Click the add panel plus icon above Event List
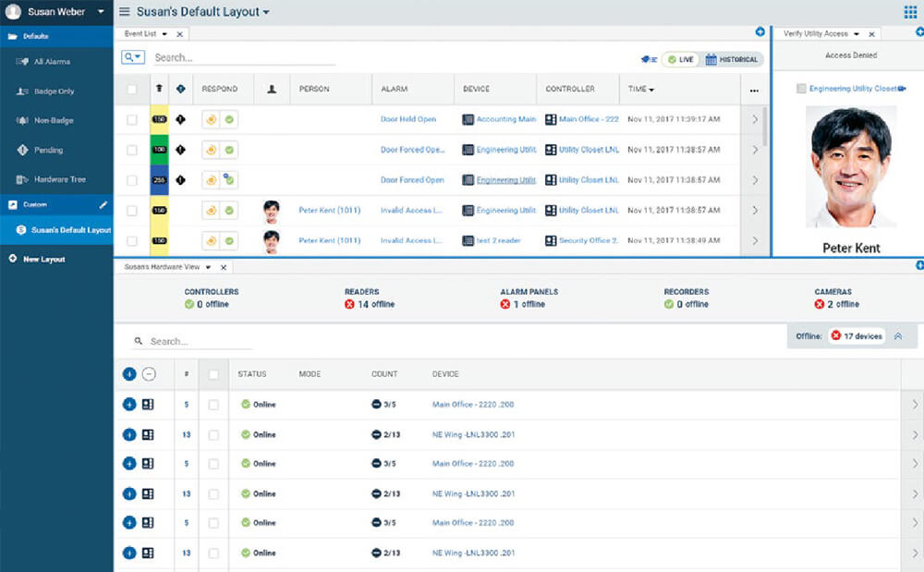 [x=760, y=32]
